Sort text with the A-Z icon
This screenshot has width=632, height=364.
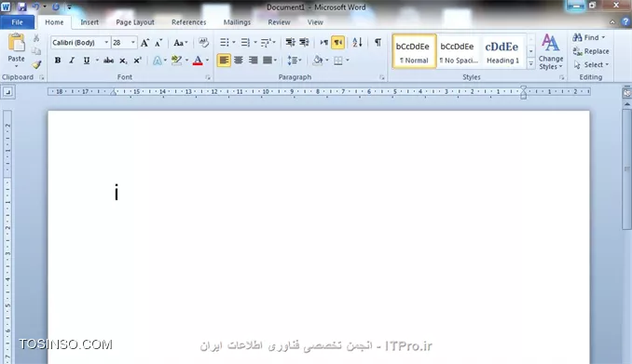pos(357,42)
